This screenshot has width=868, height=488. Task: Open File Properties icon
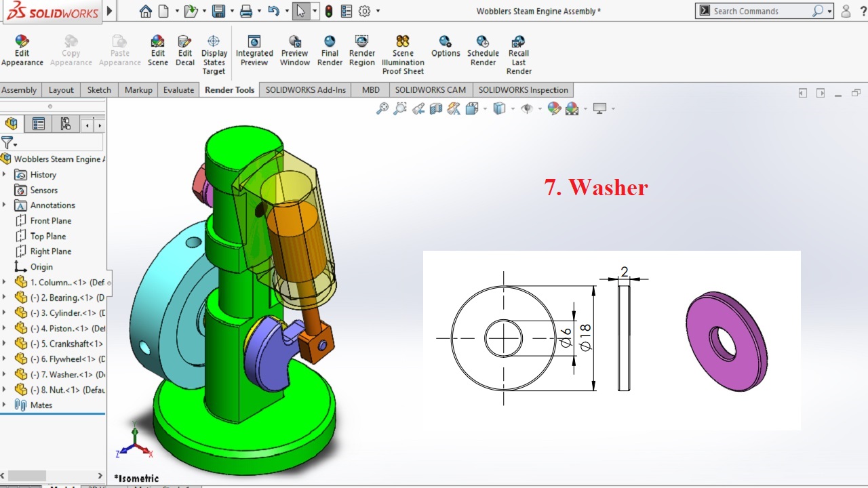click(x=347, y=11)
